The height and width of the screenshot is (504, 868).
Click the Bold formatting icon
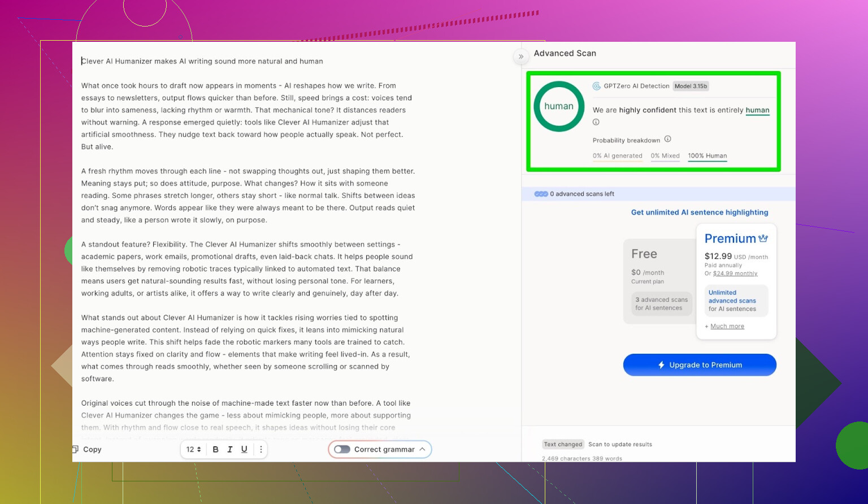tap(215, 450)
